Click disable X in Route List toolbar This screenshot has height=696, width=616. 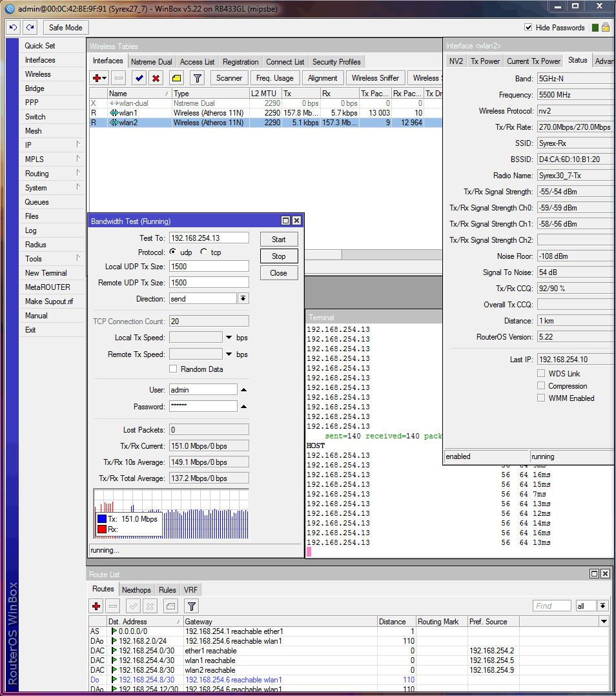[150, 606]
